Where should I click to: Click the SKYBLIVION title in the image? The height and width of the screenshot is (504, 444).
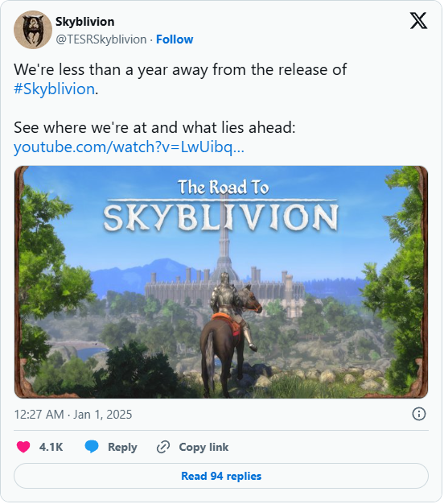click(x=221, y=217)
